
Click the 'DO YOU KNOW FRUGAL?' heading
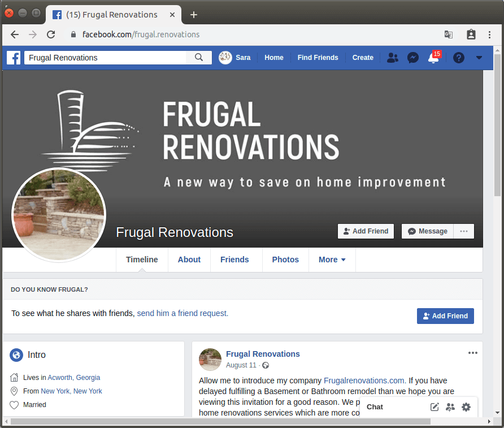(49, 289)
